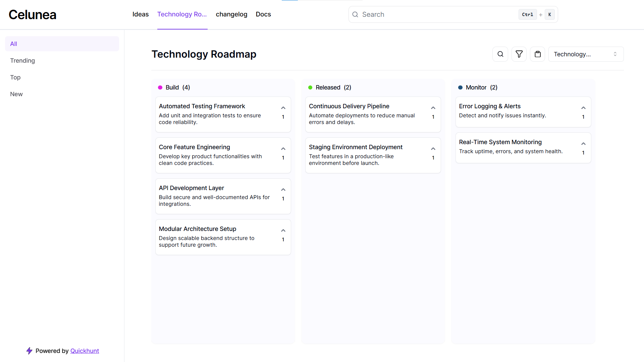Click the Ctrl keyboard shortcut badge

(527, 14)
